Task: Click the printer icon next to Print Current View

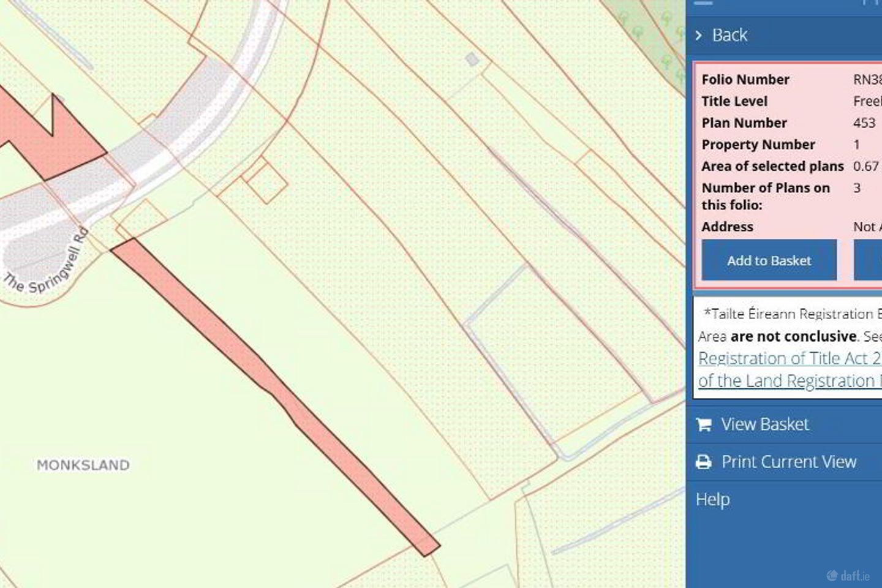Action: point(704,461)
